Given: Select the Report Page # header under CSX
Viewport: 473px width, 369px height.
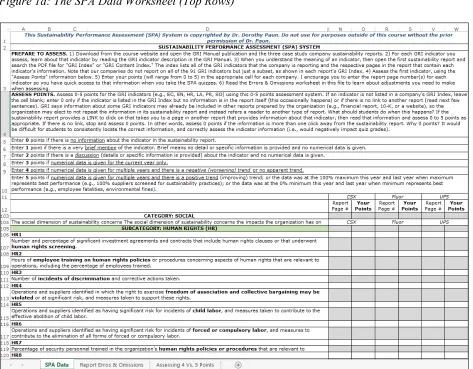Looking at the screenshot, I should (340, 206).
